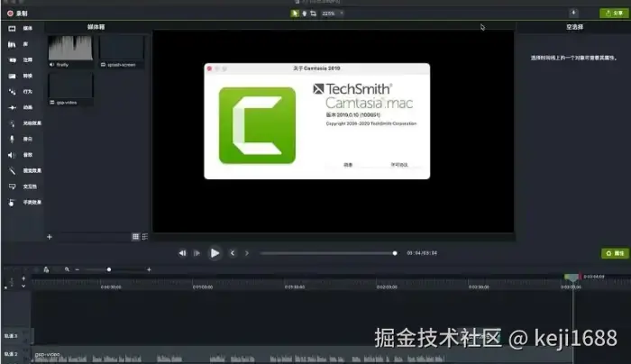
Task: Click the left link button in About dialog
Action: pyautogui.click(x=348, y=165)
